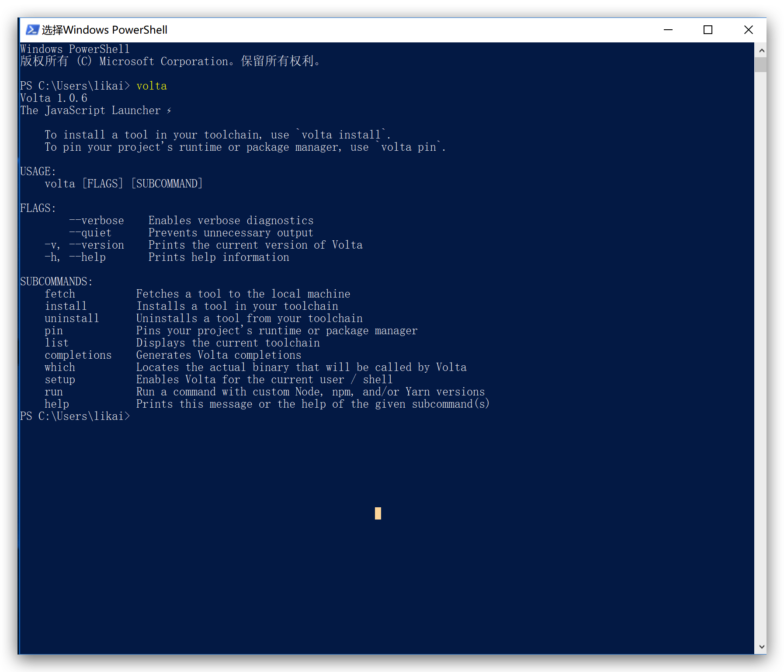Click the empty PS prompt line

[x=75, y=416]
